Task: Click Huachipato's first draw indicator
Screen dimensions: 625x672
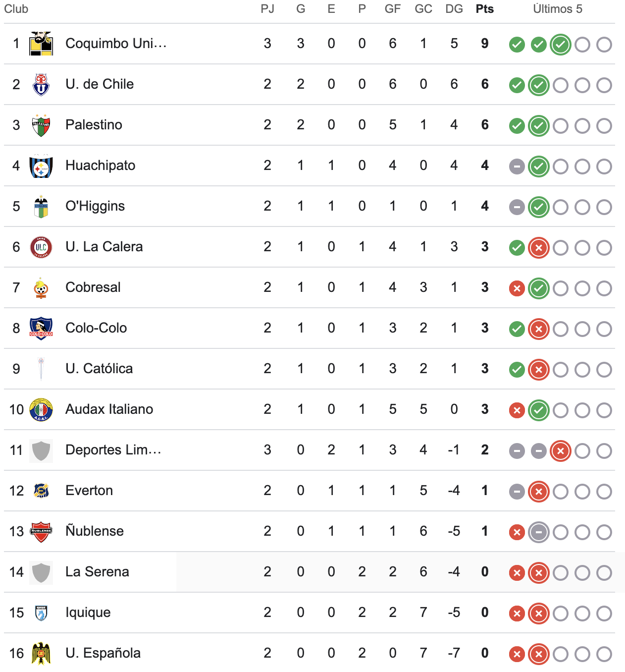Action: (x=517, y=167)
